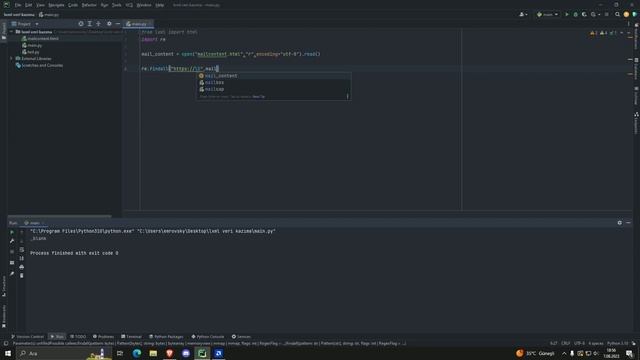640x360 pixels.
Task: Select the opened file target icon in Project panel
Action: click(81, 24)
